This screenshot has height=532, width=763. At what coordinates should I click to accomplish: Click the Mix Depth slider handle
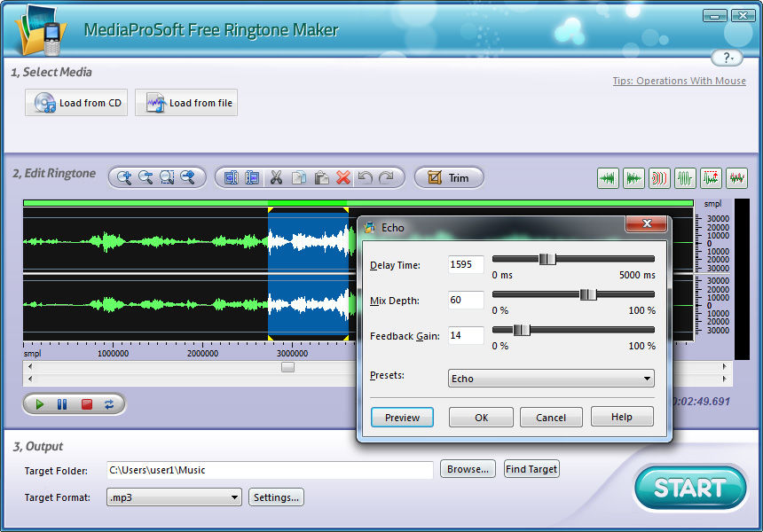pyautogui.click(x=588, y=294)
